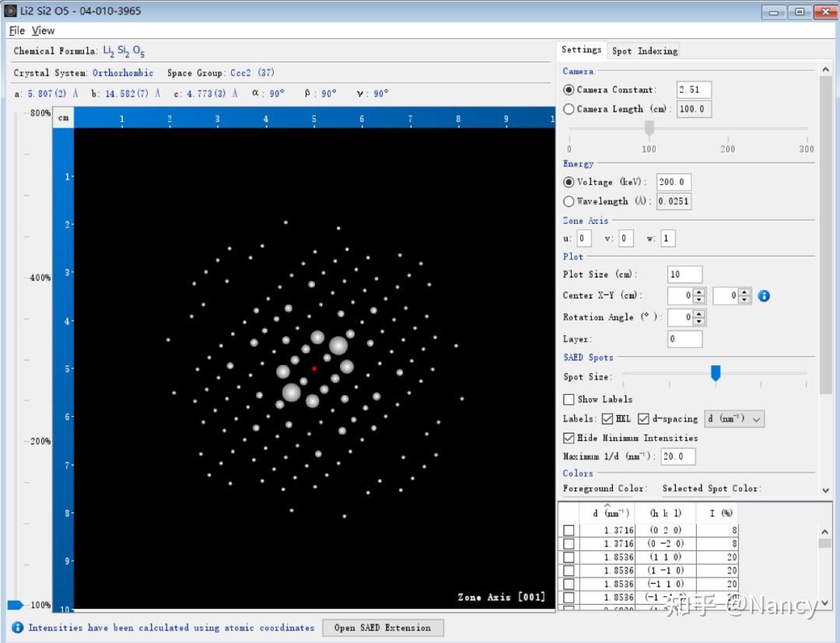Open the File menu
The height and width of the screenshot is (643, 840).
tap(16, 30)
